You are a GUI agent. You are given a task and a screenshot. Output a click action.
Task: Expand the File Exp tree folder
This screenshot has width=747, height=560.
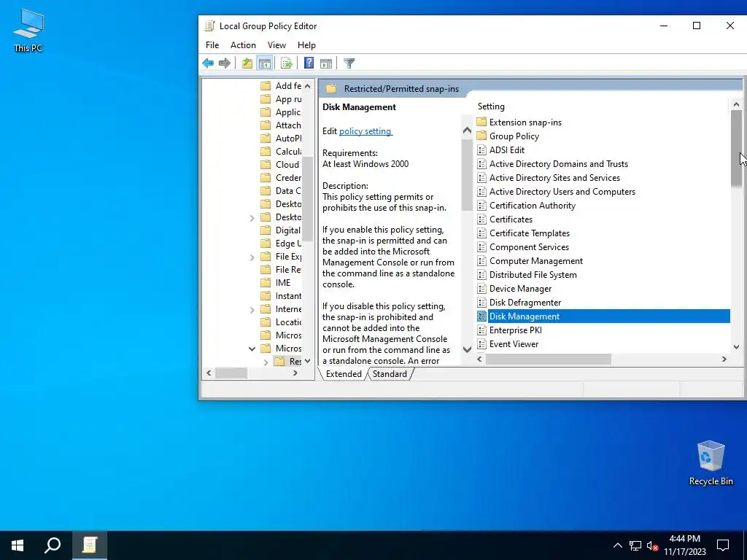(x=252, y=257)
